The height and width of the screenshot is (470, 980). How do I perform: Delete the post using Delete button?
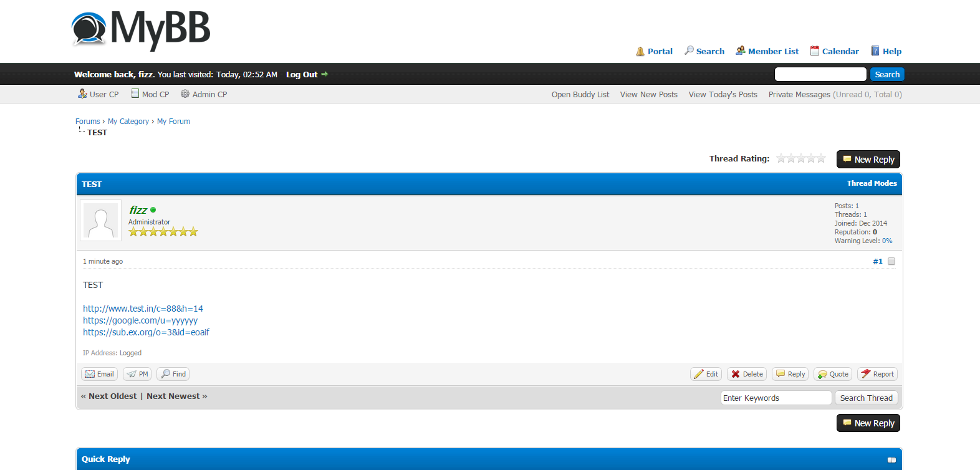coord(747,374)
